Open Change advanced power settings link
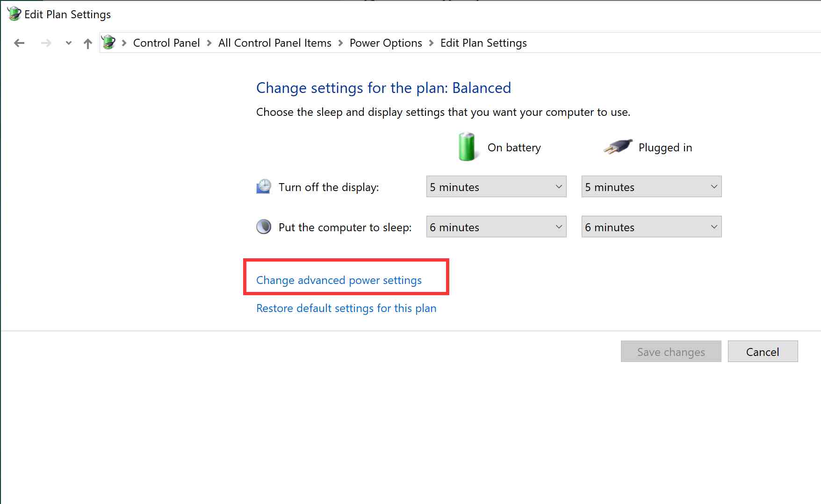 click(x=339, y=280)
